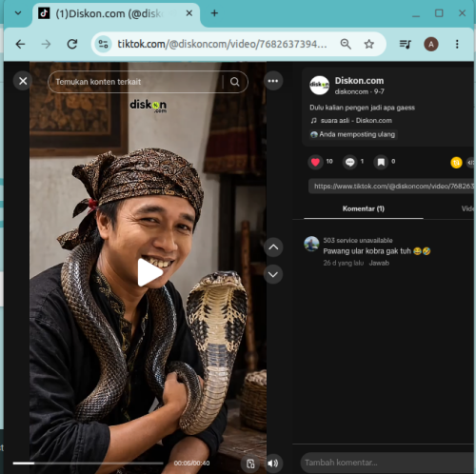Image resolution: width=476 pixels, height=474 pixels.
Task: Click the browser back arrow
Action: 20,44
